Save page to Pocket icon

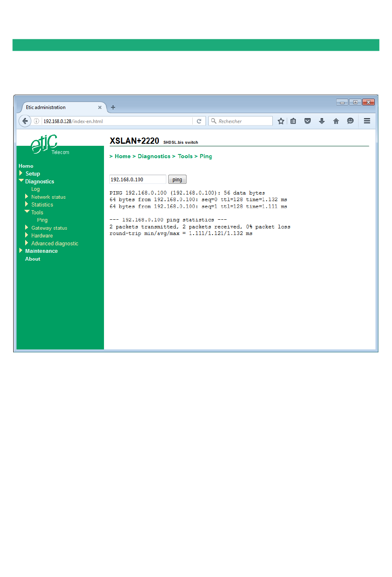[307, 121]
